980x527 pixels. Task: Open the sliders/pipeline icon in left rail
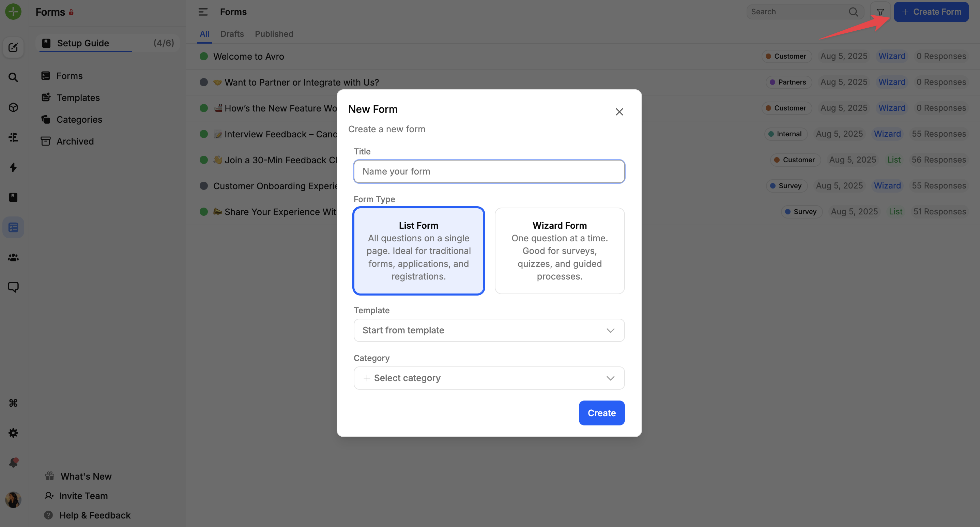[x=13, y=137]
